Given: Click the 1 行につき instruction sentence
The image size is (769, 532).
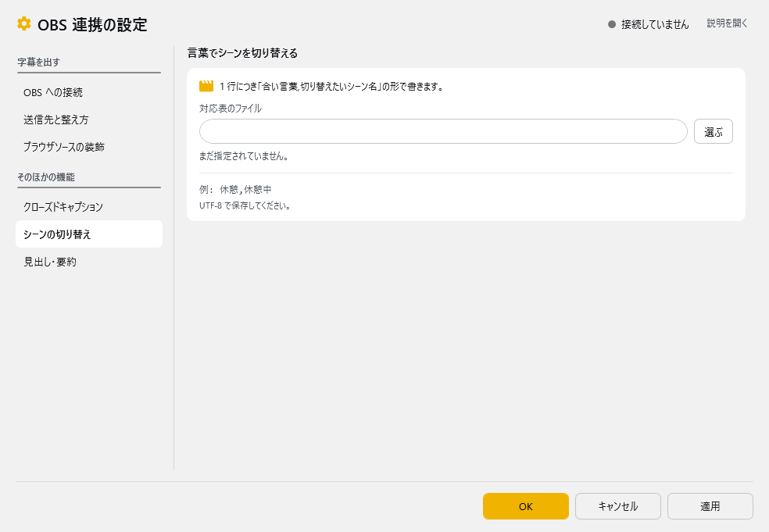Looking at the screenshot, I should coord(332,86).
